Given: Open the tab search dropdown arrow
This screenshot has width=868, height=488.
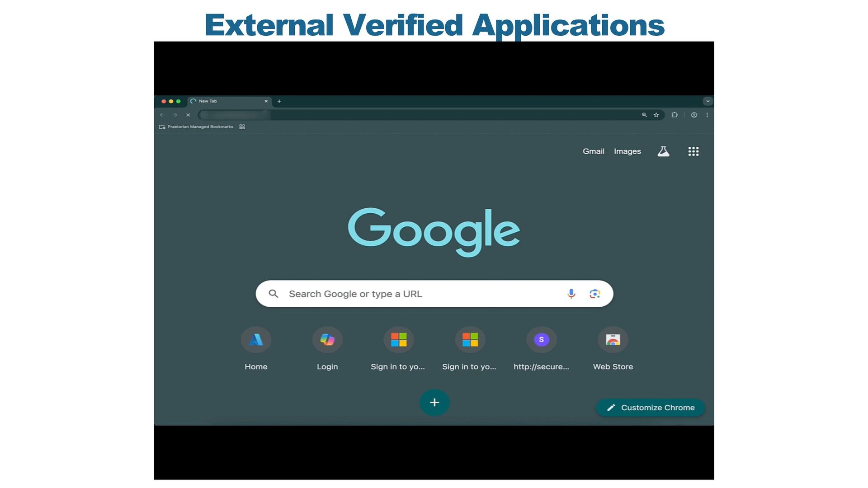Looking at the screenshot, I should (x=708, y=101).
